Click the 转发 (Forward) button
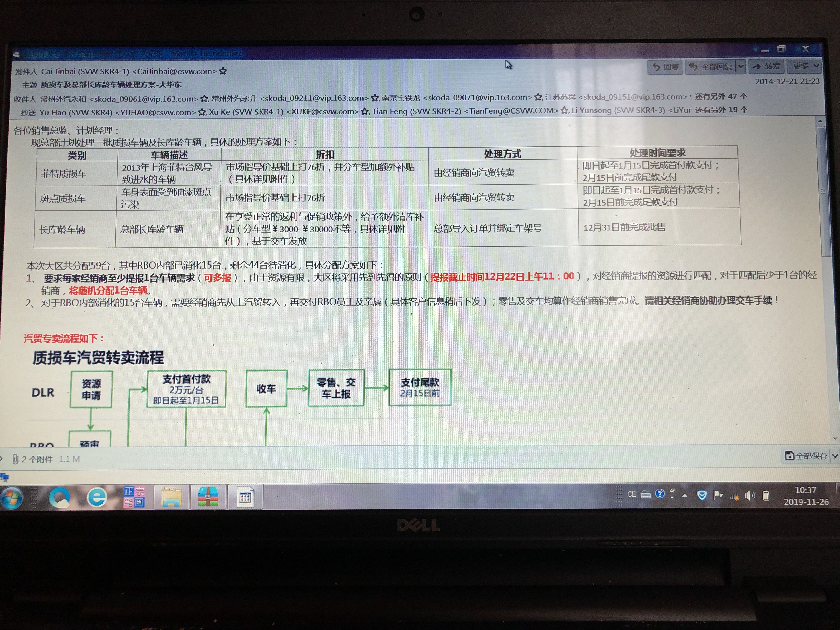840x630 pixels. click(766, 66)
